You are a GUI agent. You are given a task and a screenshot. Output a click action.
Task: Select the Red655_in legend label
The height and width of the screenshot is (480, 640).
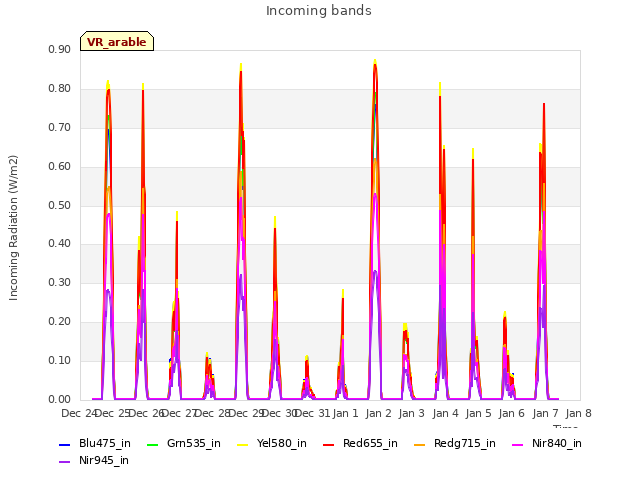pyautogui.click(x=370, y=443)
